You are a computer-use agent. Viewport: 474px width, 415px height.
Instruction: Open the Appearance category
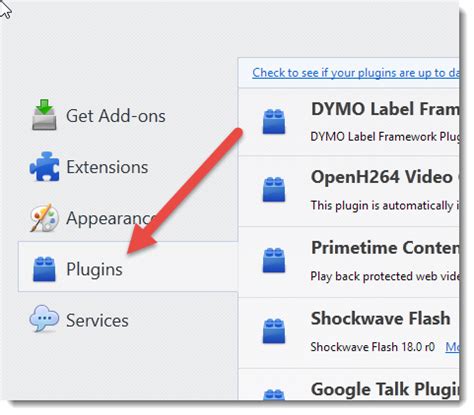(x=111, y=218)
